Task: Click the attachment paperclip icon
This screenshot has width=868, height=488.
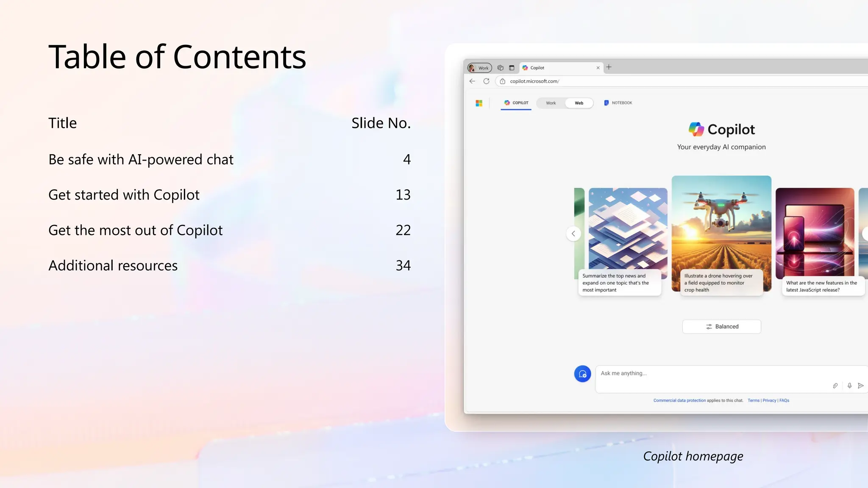Action: tap(835, 385)
